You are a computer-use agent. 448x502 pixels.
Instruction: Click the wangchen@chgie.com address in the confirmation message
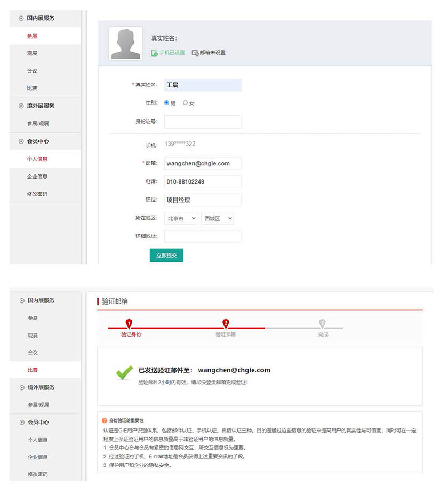[234, 370]
